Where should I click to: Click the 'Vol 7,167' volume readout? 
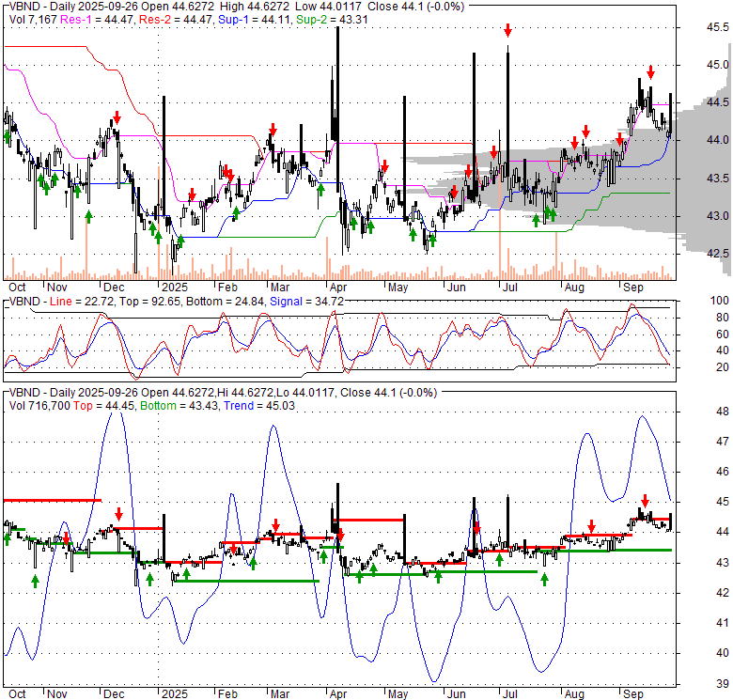tap(33, 20)
